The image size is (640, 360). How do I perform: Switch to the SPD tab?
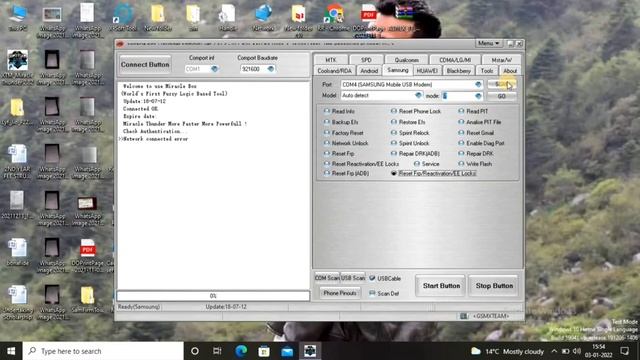(366, 60)
